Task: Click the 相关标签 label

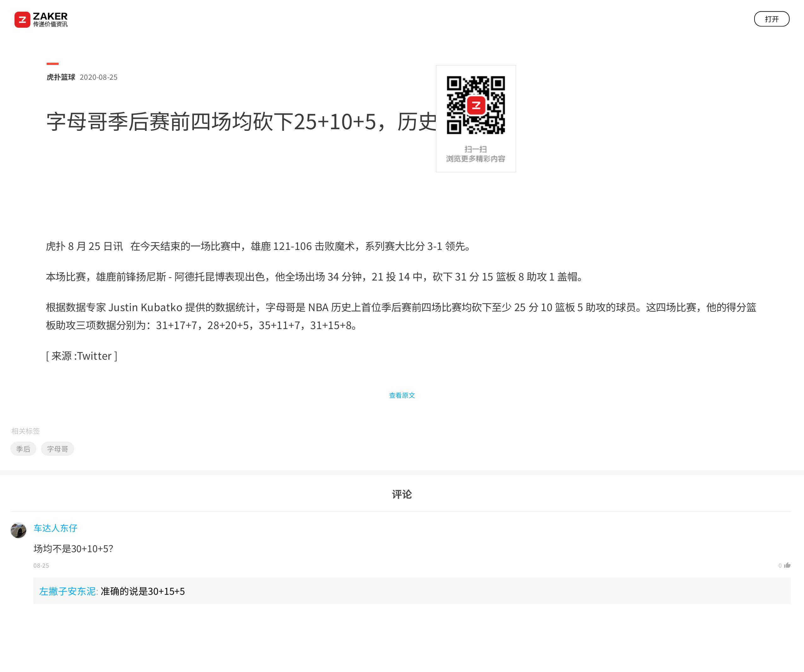Action: tap(26, 431)
